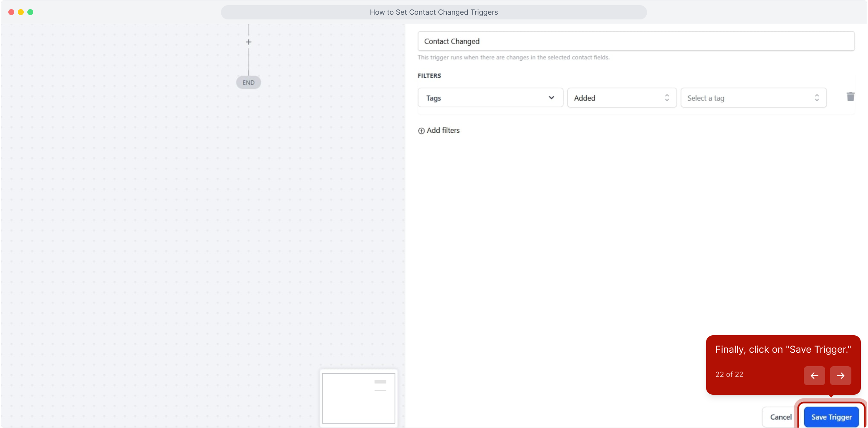Click the workflow minimap thumbnail
The width and height of the screenshot is (868, 428).
click(x=358, y=398)
